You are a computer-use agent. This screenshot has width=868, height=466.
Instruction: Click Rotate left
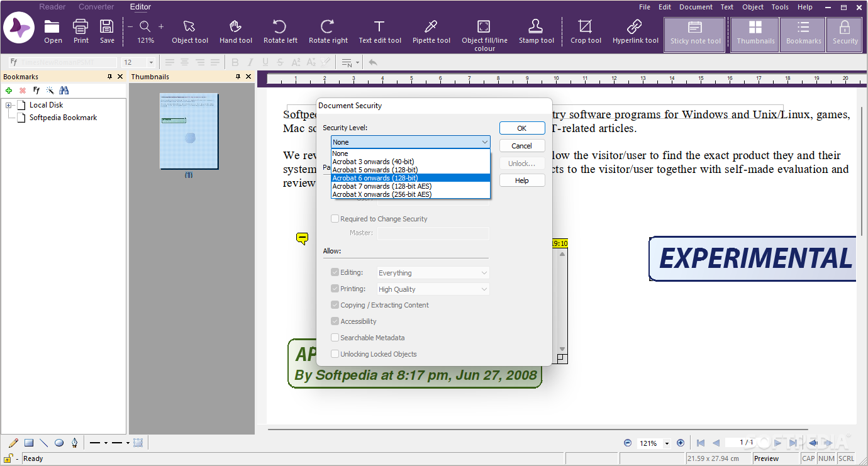click(x=280, y=32)
